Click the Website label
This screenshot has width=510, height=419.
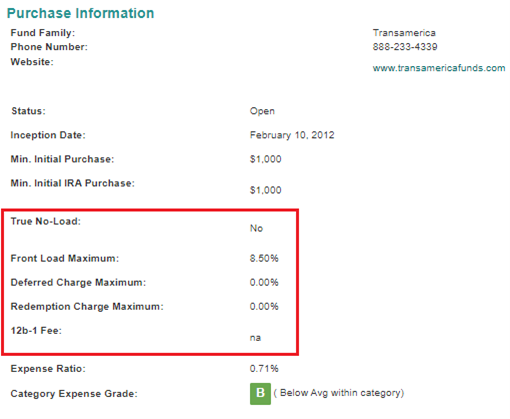pos(32,62)
